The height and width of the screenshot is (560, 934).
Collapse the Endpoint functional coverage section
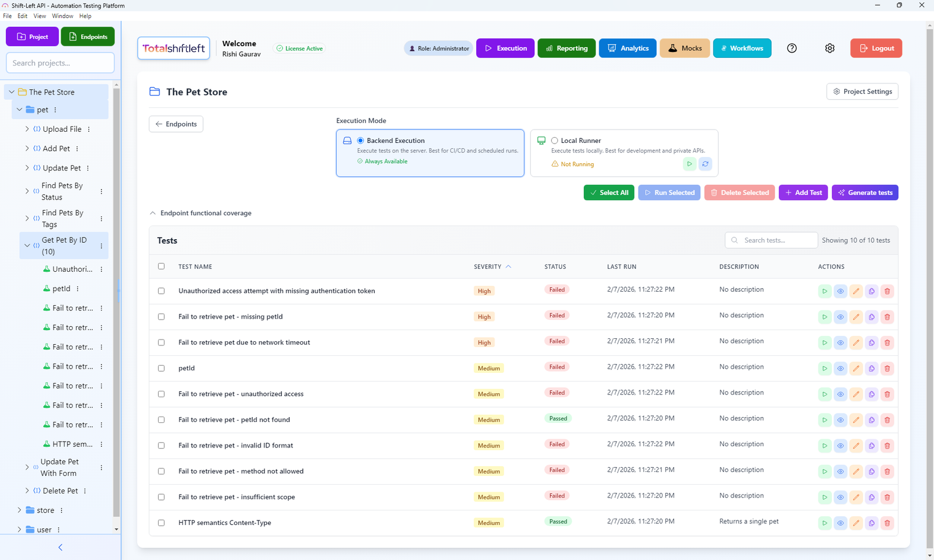[153, 213]
